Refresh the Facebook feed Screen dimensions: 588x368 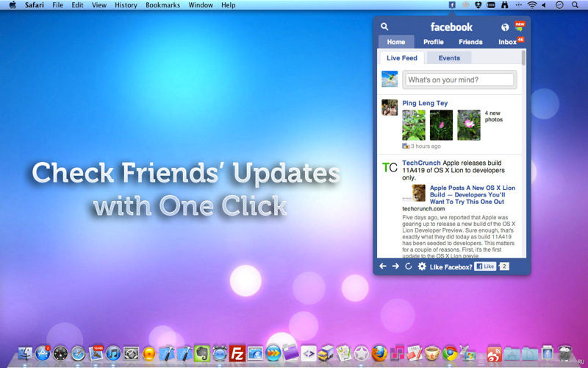click(408, 266)
